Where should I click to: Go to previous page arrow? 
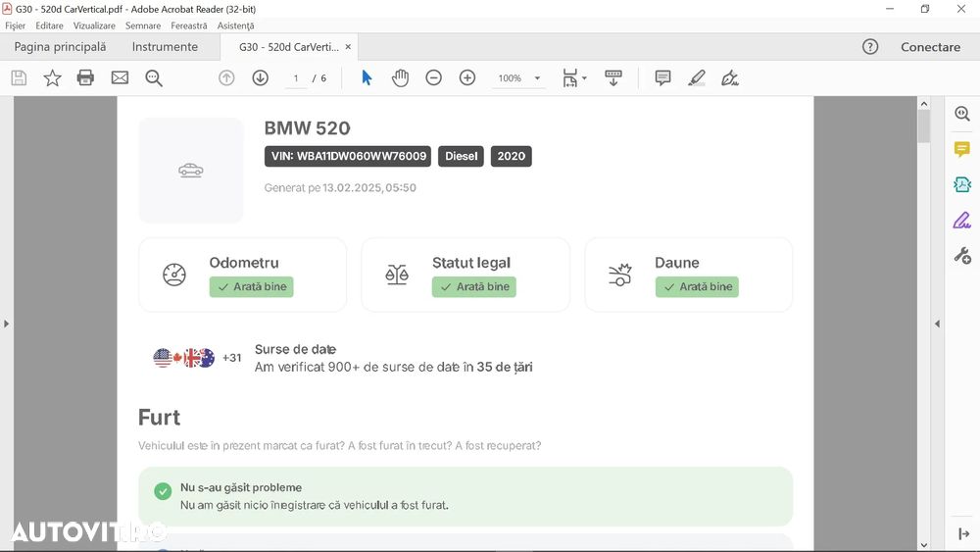[226, 78]
